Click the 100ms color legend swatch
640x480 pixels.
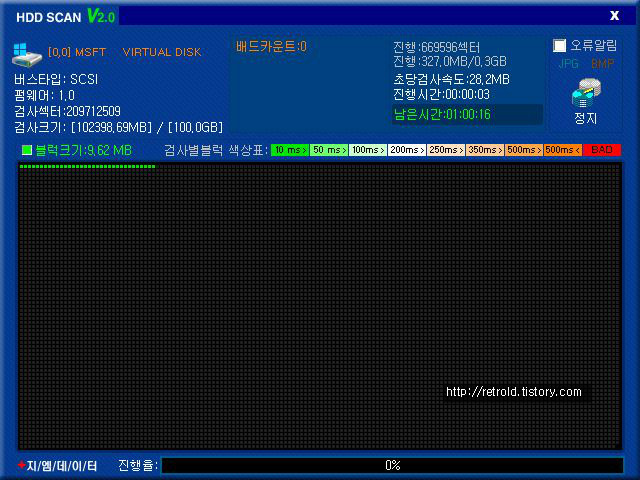(368, 150)
